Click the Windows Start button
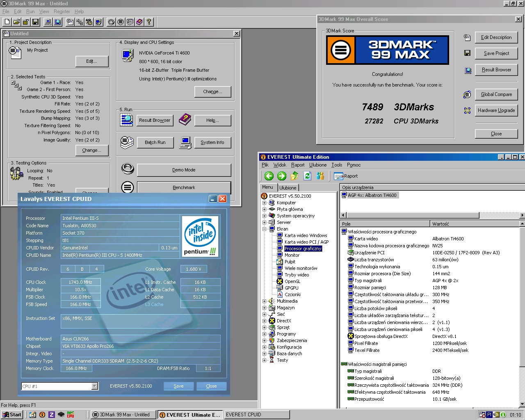The width and height of the screenshot is (525, 420). pos(12,415)
